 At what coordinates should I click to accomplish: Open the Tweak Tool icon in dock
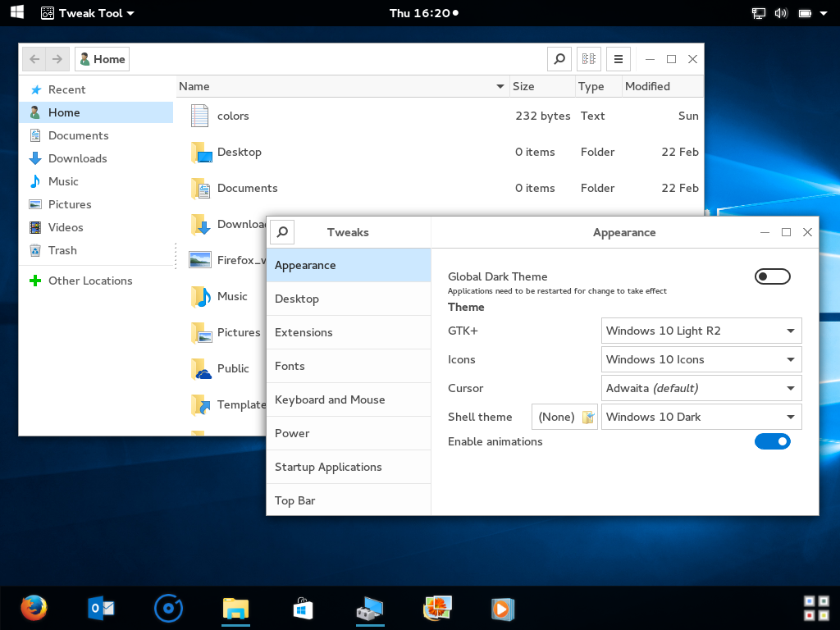[370, 609]
